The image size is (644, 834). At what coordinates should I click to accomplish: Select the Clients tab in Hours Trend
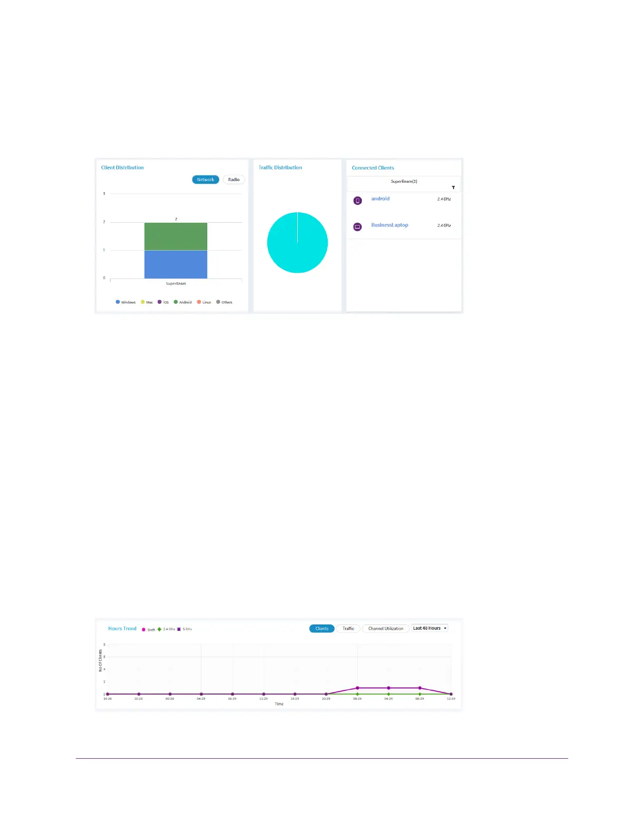coord(322,629)
